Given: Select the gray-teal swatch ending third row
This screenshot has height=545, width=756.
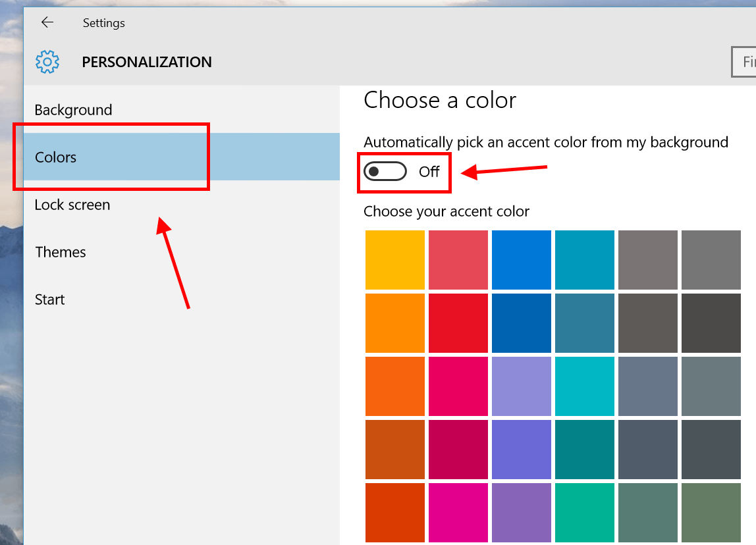Looking at the screenshot, I should coord(711,386).
